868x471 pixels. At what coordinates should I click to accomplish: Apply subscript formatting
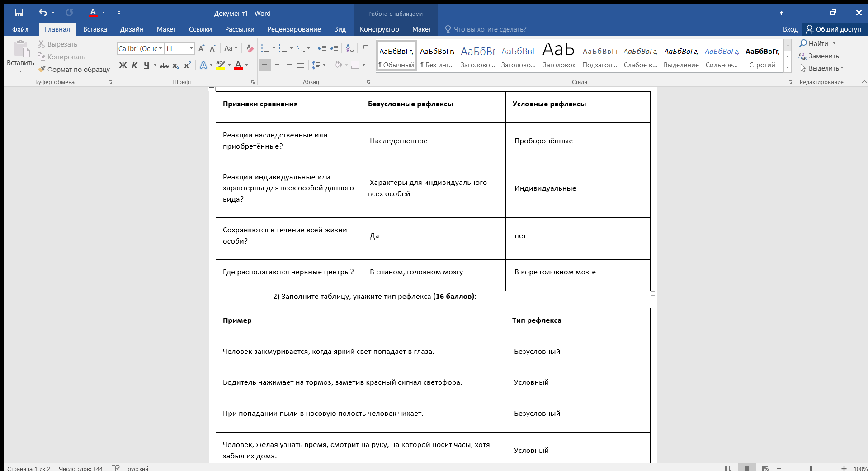point(176,66)
